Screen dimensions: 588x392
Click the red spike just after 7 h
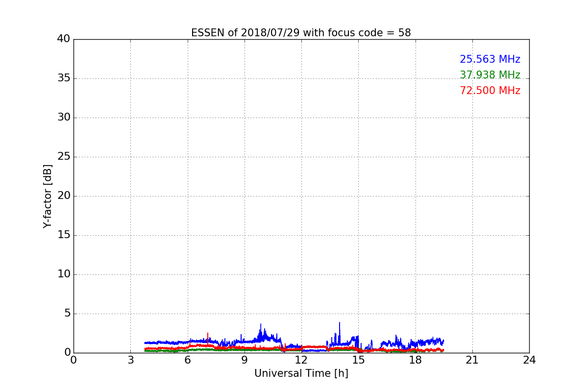tap(208, 338)
